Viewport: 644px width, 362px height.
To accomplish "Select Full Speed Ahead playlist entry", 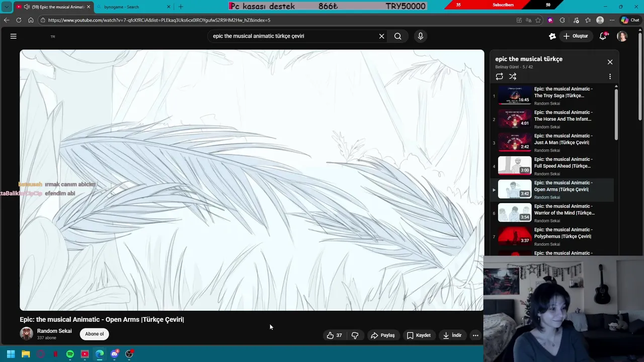I will pyautogui.click(x=552, y=166).
